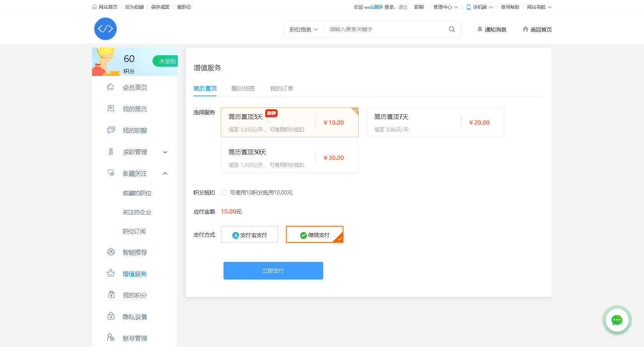644x347 pixels.
Task: Switch to the 醒目标签 tab
Action: (x=243, y=89)
